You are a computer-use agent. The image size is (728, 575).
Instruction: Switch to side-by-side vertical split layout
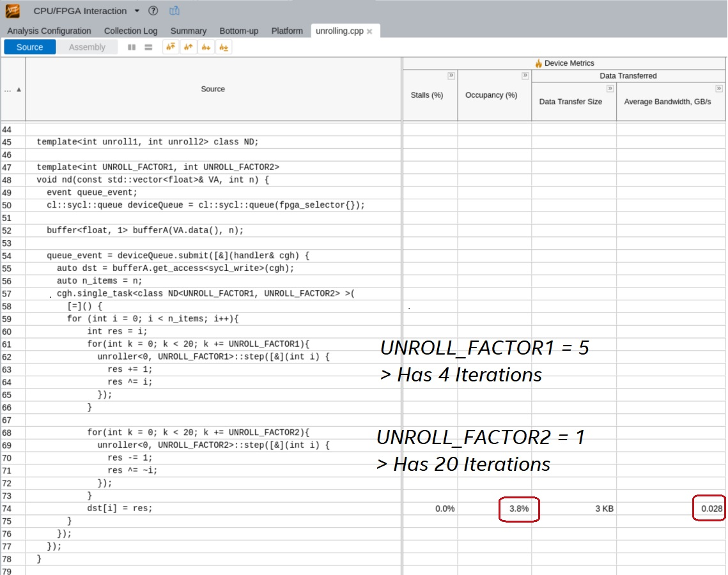pyautogui.click(x=132, y=47)
